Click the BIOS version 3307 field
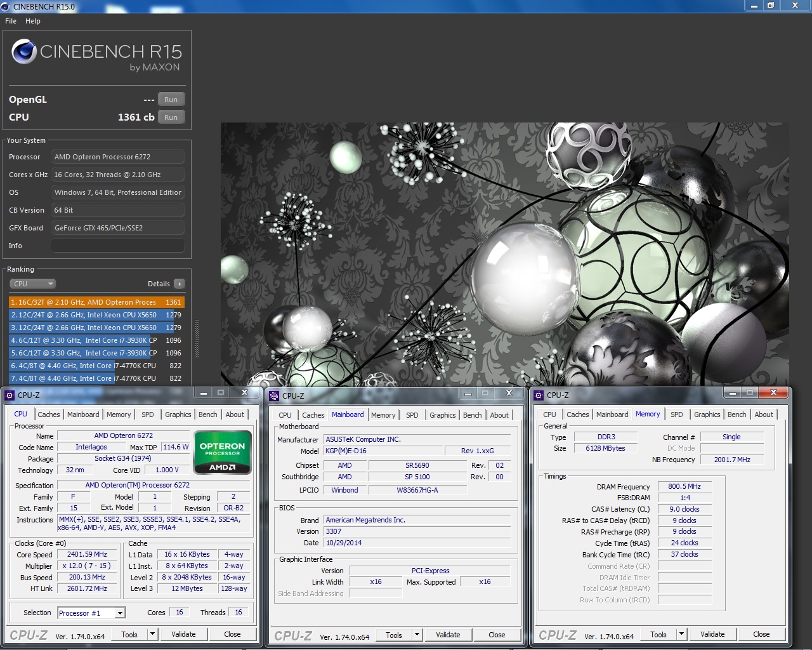The width and height of the screenshot is (812, 650). pyautogui.click(x=417, y=531)
